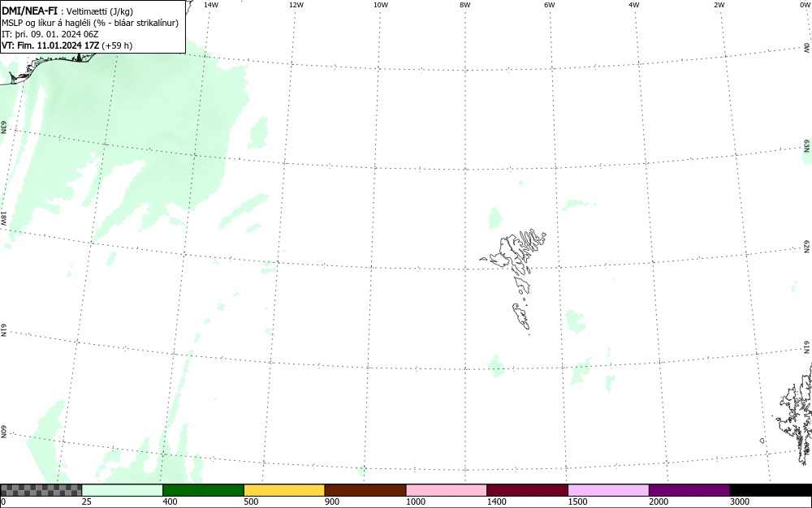Image resolution: width=812 pixels, height=508 pixels.
Task: Click the "1500" legend value
Action: (578, 502)
